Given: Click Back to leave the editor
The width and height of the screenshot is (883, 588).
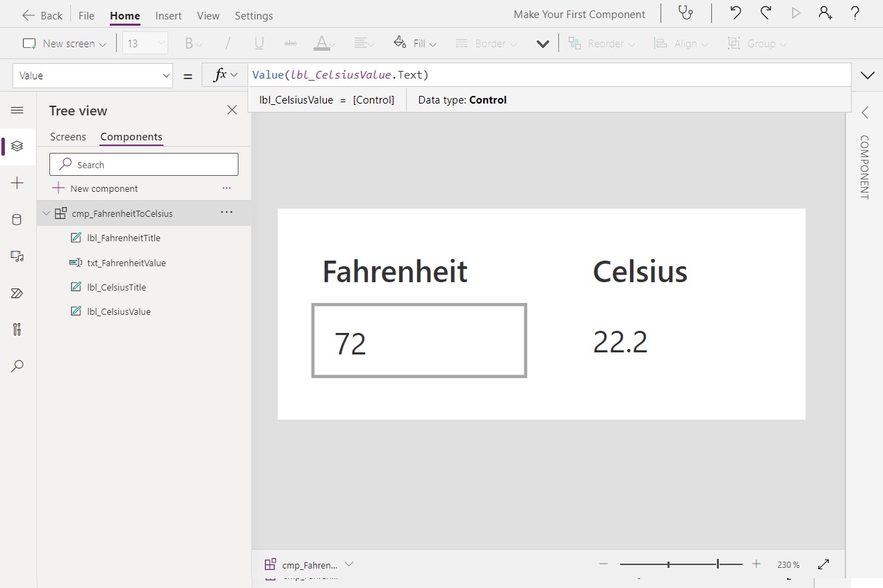Looking at the screenshot, I should (x=42, y=15).
